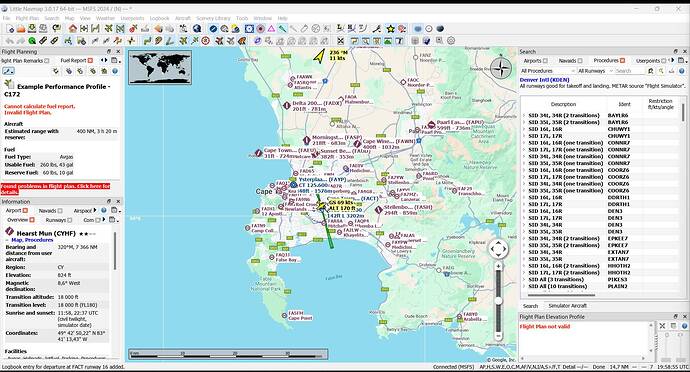This screenshot has width=690, height=372.
Task: Click the cross icon in Elevation Profile panel
Action: point(662,326)
